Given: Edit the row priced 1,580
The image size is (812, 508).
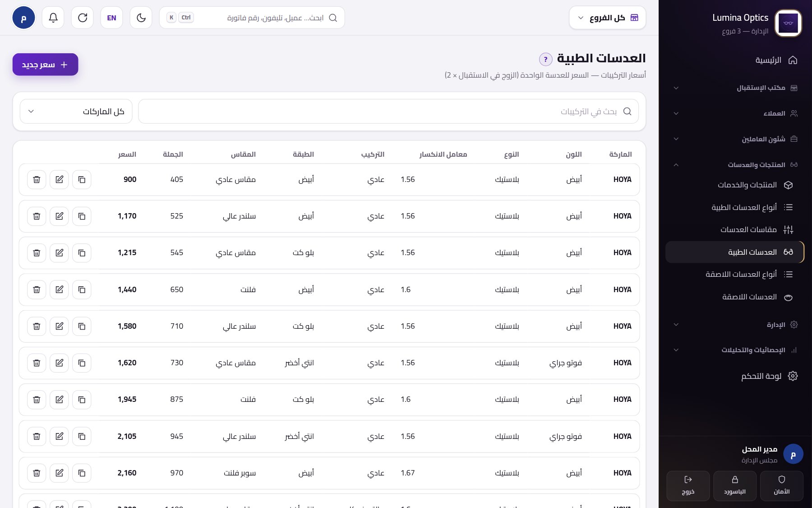Looking at the screenshot, I should click(x=59, y=326).
